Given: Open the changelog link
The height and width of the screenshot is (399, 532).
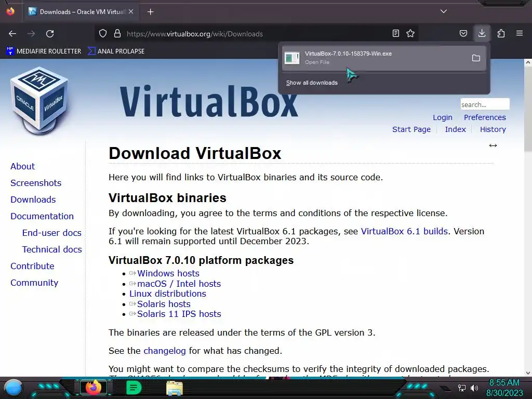Looking at the screenshot, I should pyautogui.click(x=165, y=351).
